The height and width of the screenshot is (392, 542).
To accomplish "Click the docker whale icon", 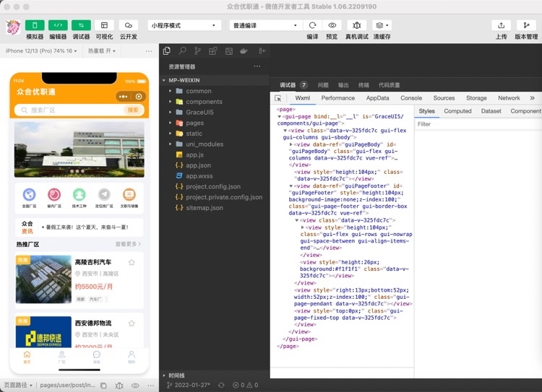I will click(244, 51).
